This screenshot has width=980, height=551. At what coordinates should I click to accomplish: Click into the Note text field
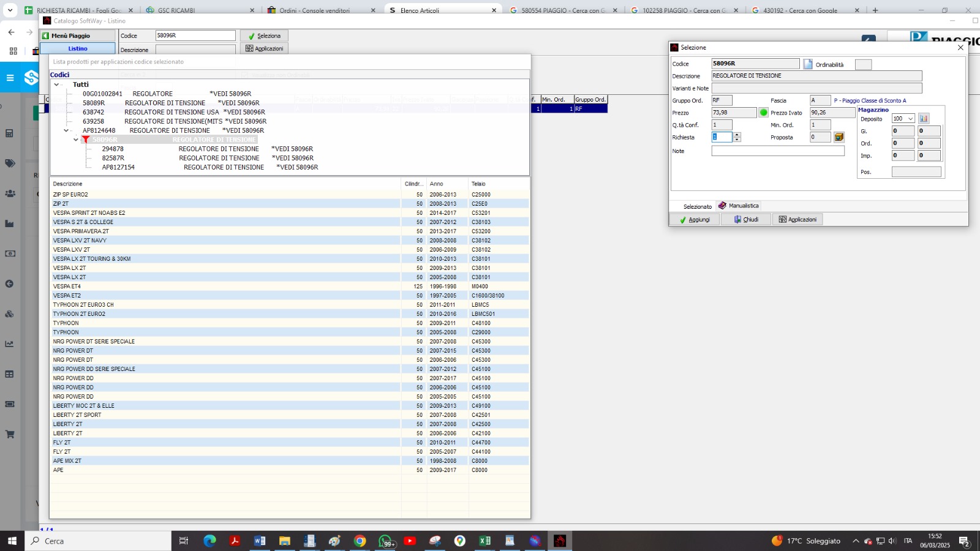pyautogui.click(x=777, y=151)
